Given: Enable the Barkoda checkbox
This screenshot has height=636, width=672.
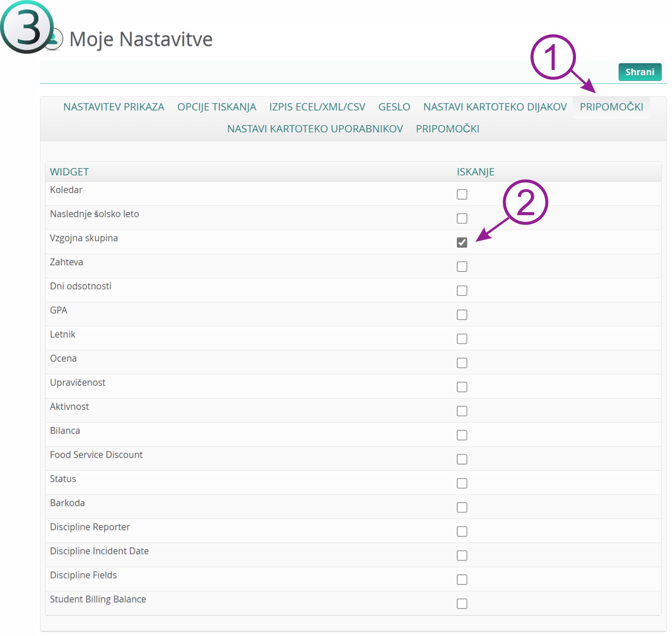Looking at the screenshot, I should tap(462, 507).
